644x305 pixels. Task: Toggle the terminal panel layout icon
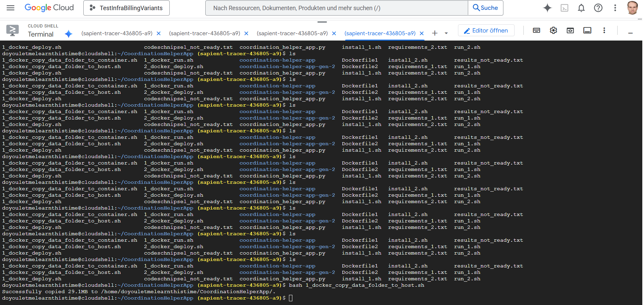(587, 30)
